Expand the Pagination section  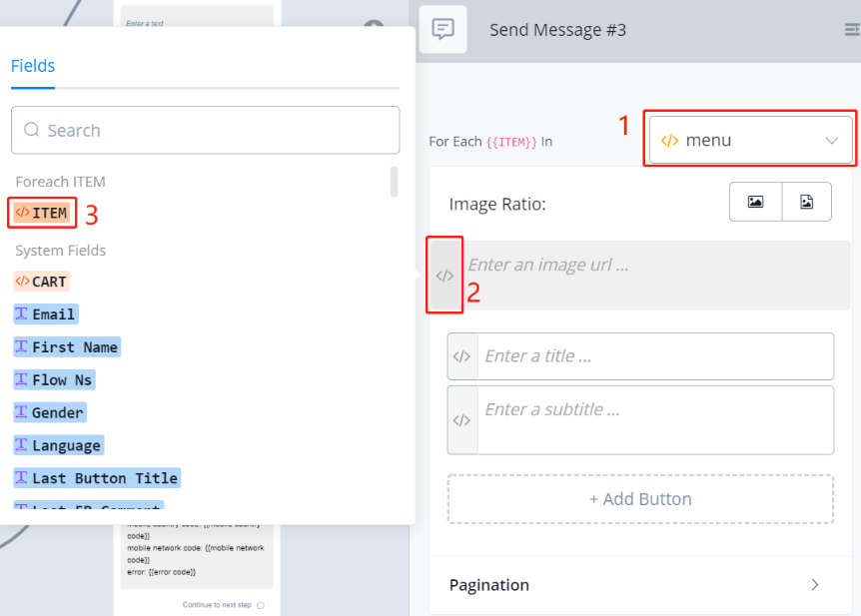click(x=635, y=585)
